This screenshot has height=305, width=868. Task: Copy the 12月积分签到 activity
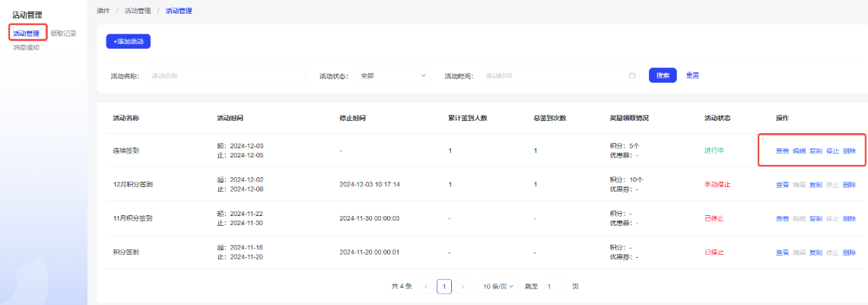[816, 185]
